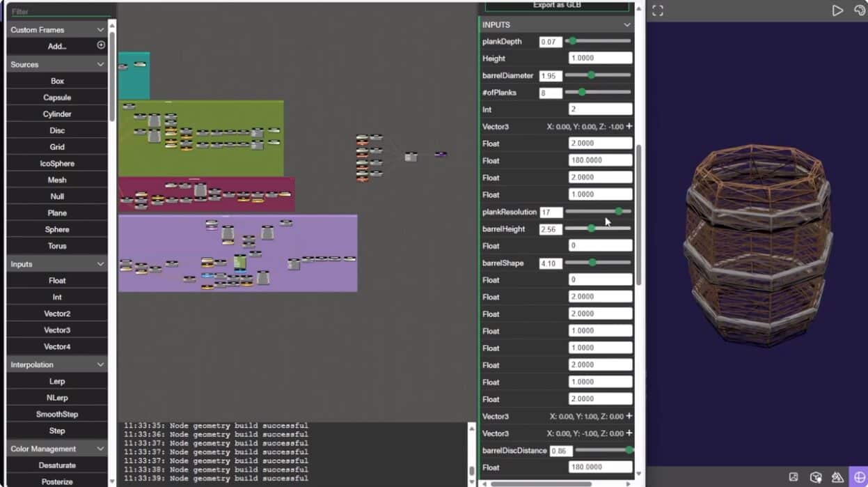Image resolution: width=868 pixels, height=487 pixels.
Task: Select the IcoSphere source node
Action: point(57,164)
